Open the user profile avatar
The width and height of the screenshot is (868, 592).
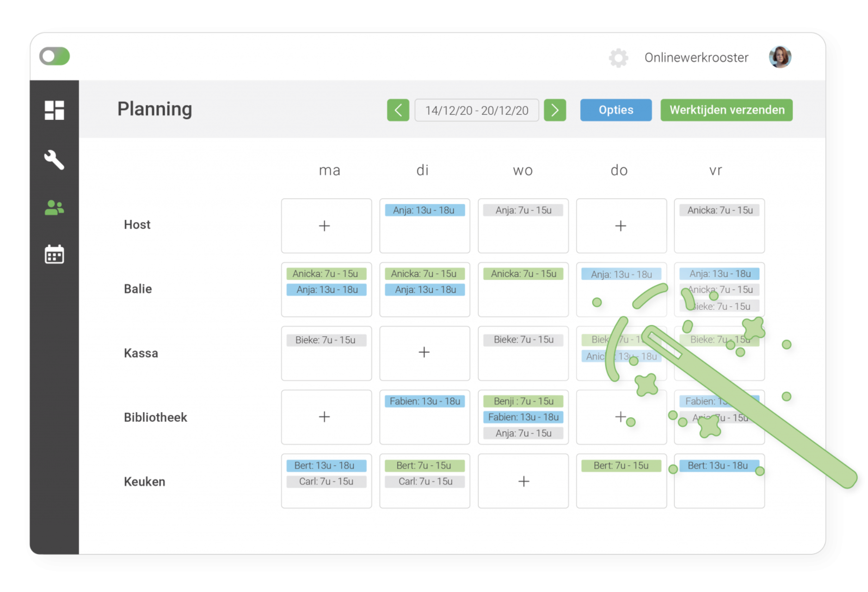click(780, 57)
